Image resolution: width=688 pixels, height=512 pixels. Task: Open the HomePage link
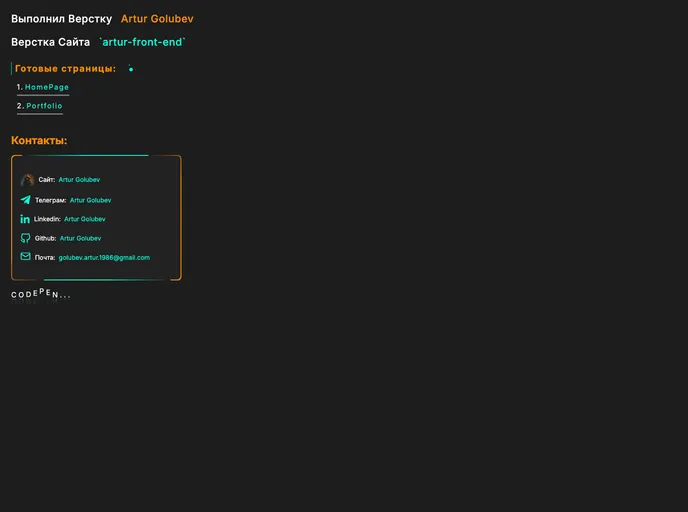click(x=47, y=87)
